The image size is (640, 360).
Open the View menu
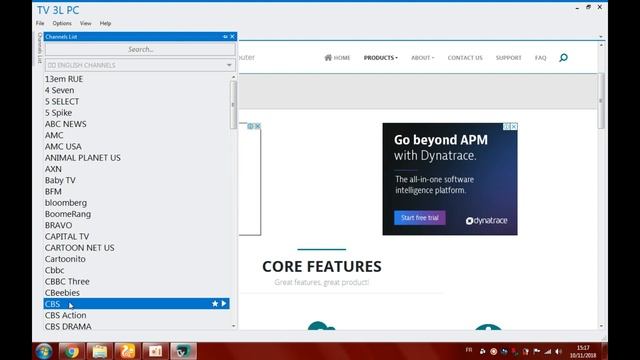[85, 23]
